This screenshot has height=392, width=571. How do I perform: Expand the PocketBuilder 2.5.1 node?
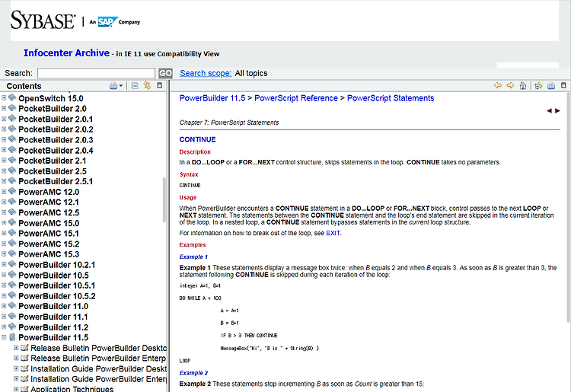point(4,181)
